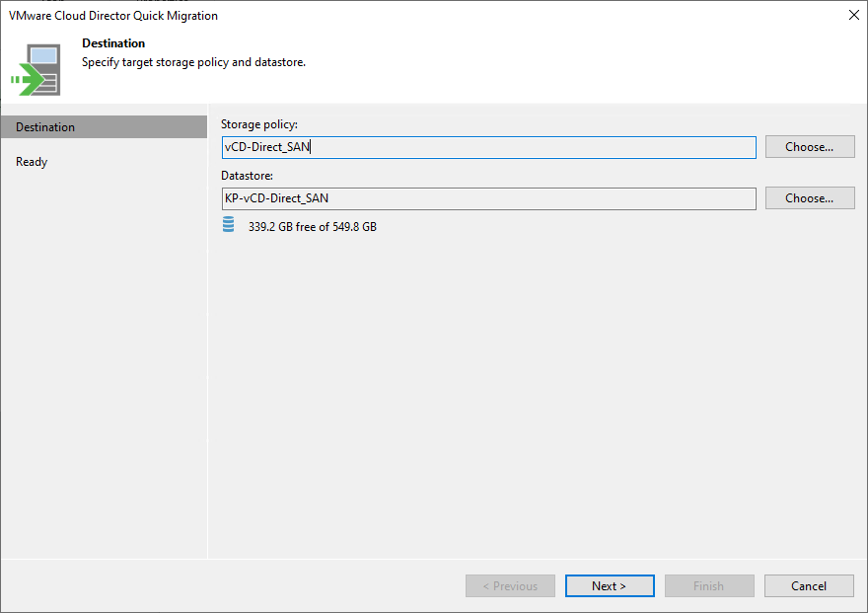This screenshot has width=868, height=613.
Task: Click inside the Storage policy field
Action: pyautogui.click(x=489, y=146)
